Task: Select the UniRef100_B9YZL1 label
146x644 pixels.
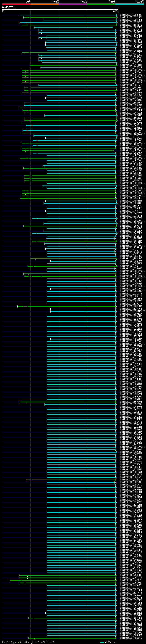Action: (131, 364)
